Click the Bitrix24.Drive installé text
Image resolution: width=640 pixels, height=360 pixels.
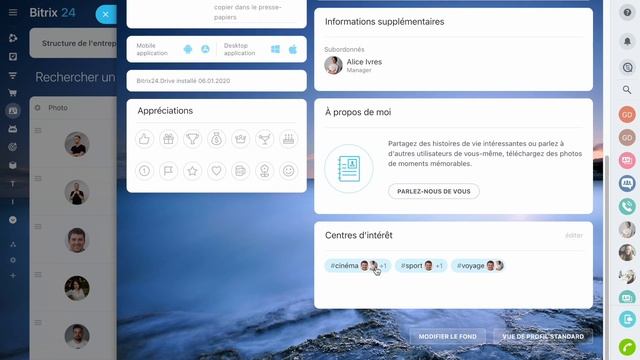tap(183, 81)
